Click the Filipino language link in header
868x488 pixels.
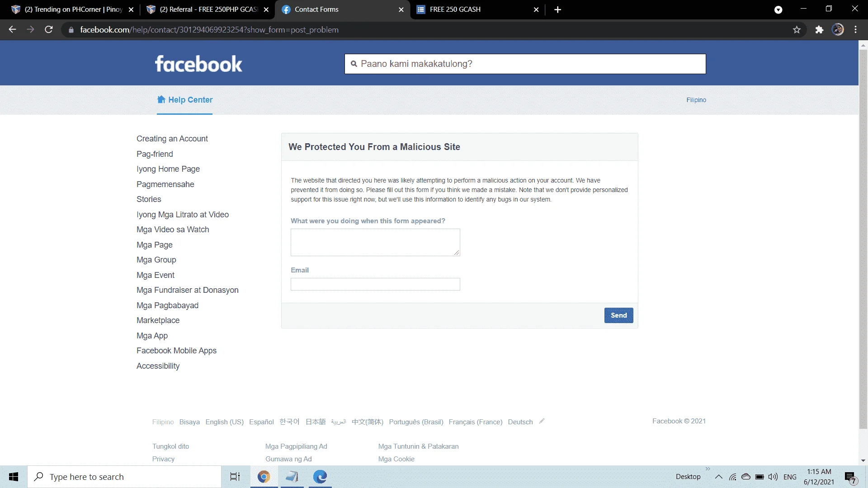point(696,100)
